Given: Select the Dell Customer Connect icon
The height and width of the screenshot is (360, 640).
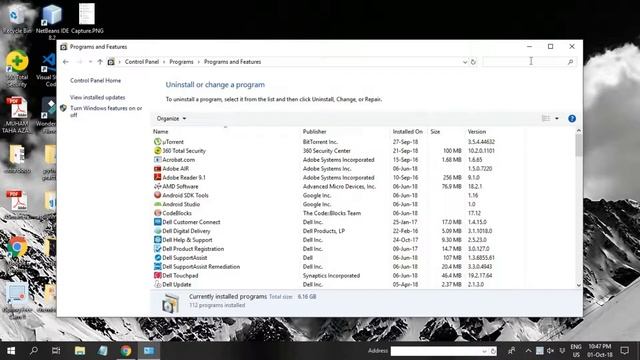Looking at the screenshot, I should coord(158,222).
